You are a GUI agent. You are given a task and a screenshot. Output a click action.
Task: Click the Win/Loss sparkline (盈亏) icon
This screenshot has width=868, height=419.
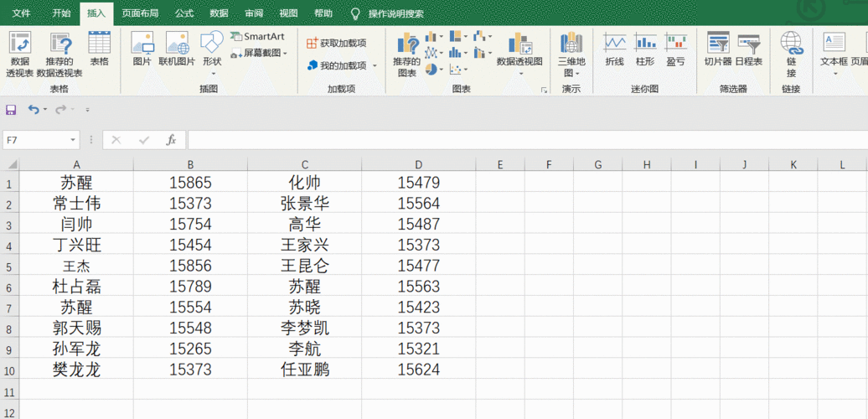pos(675,49)
